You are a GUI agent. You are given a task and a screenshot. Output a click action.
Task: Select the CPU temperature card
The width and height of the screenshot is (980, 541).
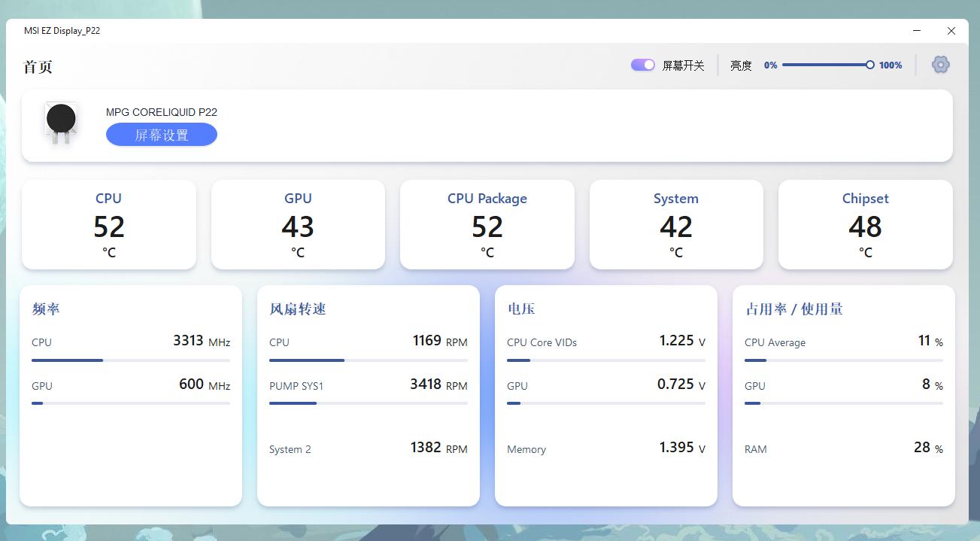pos(109,224)
